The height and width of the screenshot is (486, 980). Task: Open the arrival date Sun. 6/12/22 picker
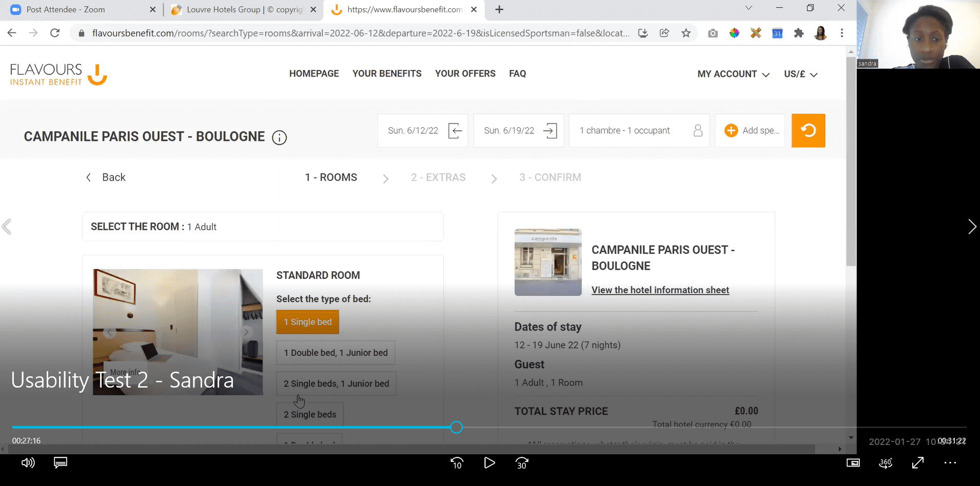click(x=423, y=131)
